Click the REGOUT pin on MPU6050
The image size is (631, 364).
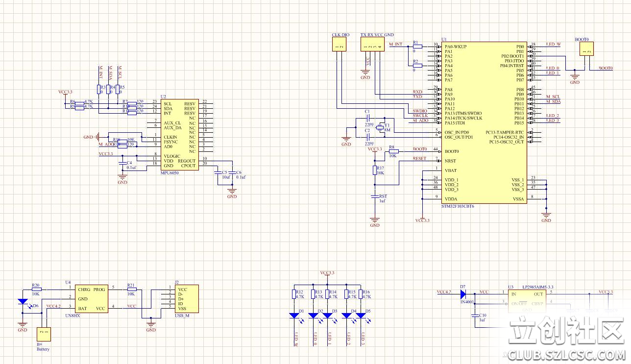point(187,161)
